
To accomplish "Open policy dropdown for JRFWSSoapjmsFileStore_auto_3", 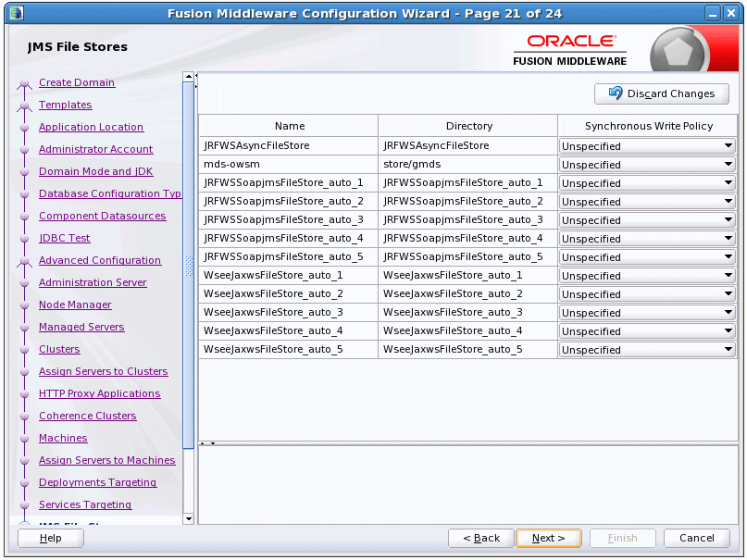I will point(647,220).
